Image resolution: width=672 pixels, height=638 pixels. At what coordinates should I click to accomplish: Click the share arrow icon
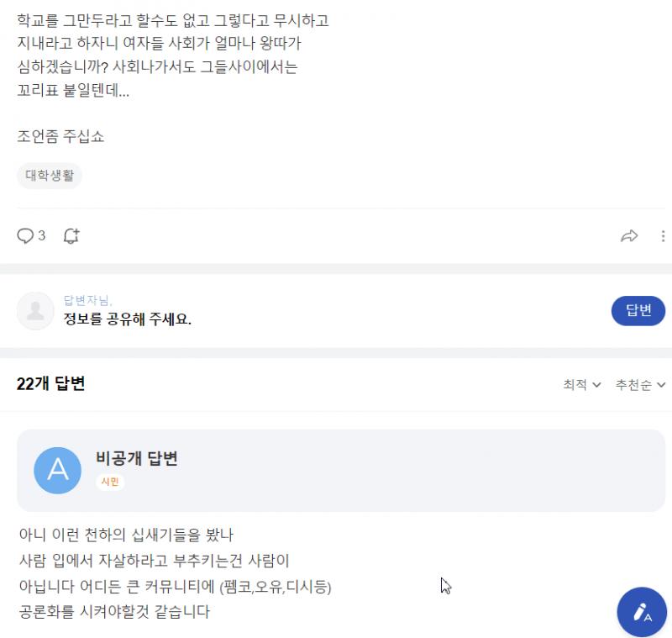point(629,236)
